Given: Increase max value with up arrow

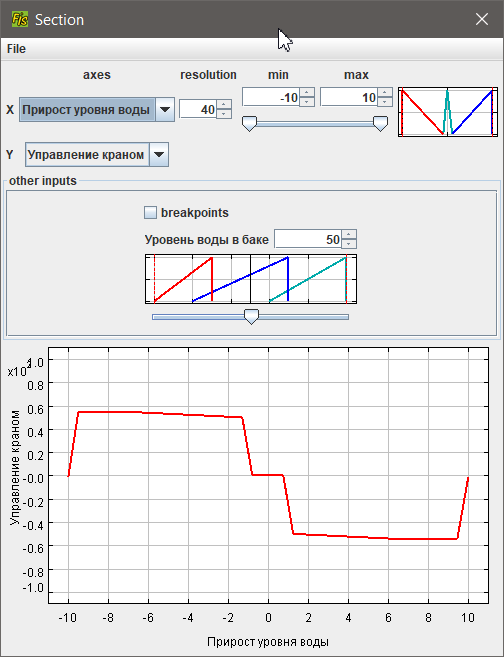Looking at the screenshot, I should click(x=385, y=93).
